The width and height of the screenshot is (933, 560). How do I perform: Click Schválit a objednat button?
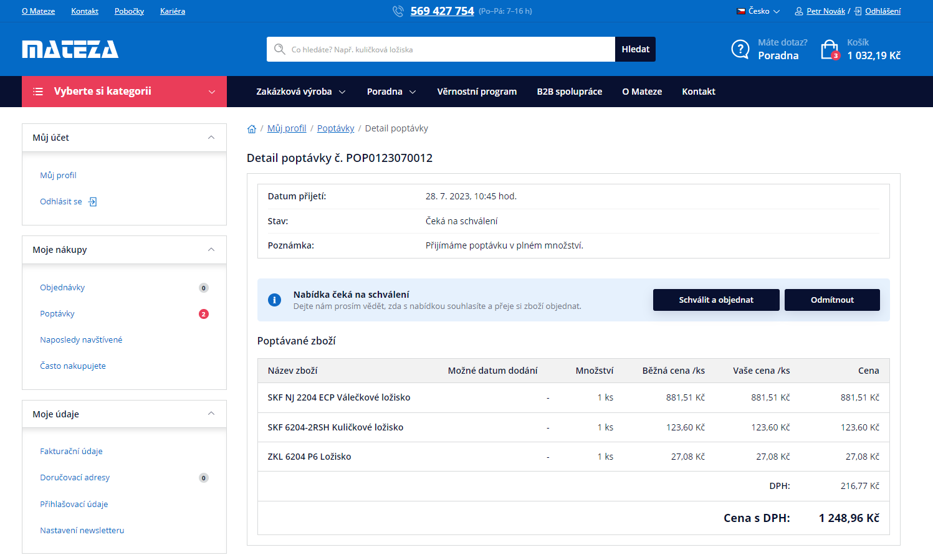click(x=716, y=300)
